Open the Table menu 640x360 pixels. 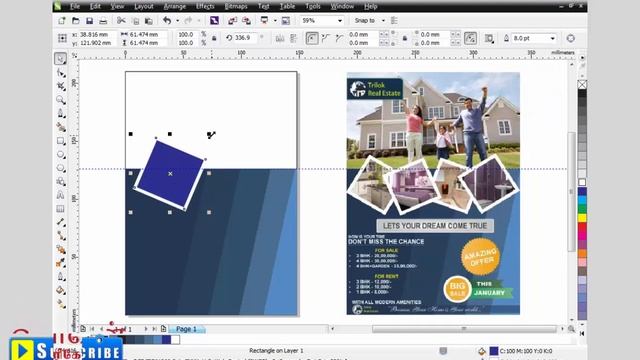pyautogui.click(x=287, y=6)
